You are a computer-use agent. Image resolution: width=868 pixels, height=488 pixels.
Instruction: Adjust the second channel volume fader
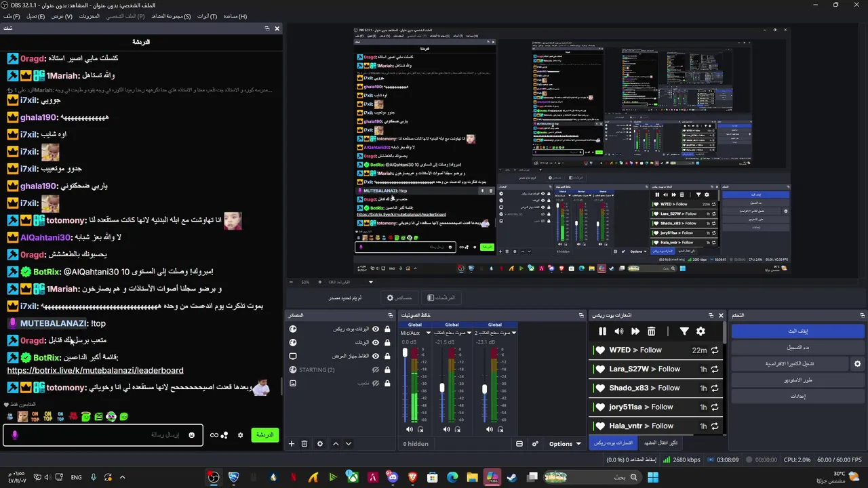tap(442, 388)
